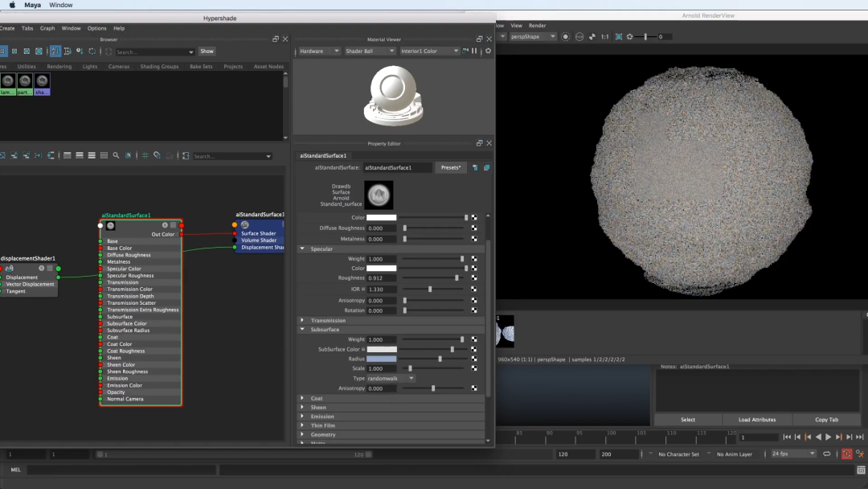Screen dimensions: 868x489
Task: Click the 1:1 zoom icon in RenderView
Action: 604,36
